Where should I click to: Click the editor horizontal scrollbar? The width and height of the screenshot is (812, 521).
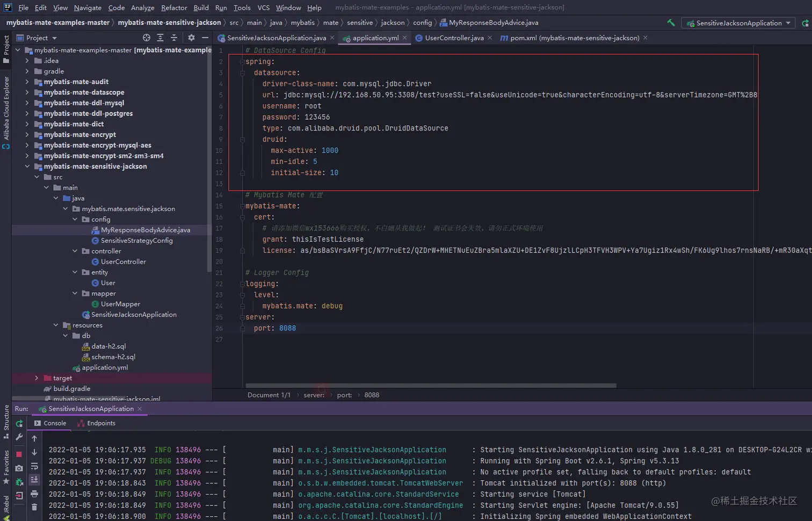click(431, 386)
